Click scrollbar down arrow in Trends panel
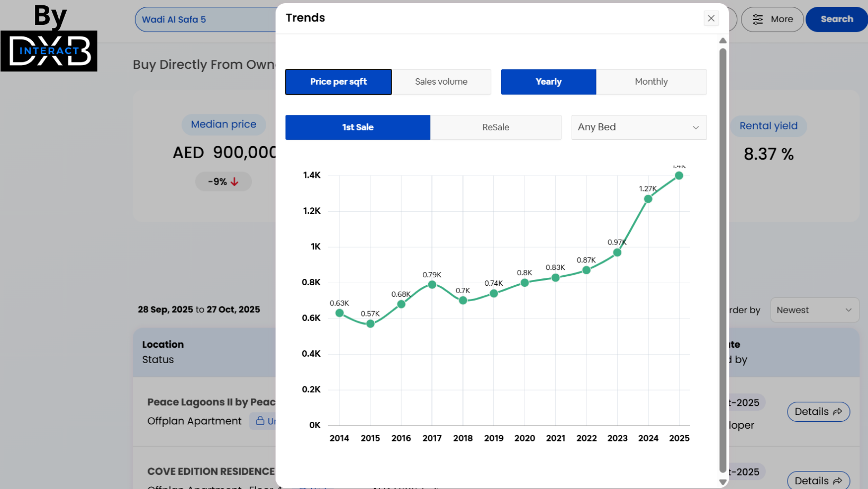 coord(722,482)
